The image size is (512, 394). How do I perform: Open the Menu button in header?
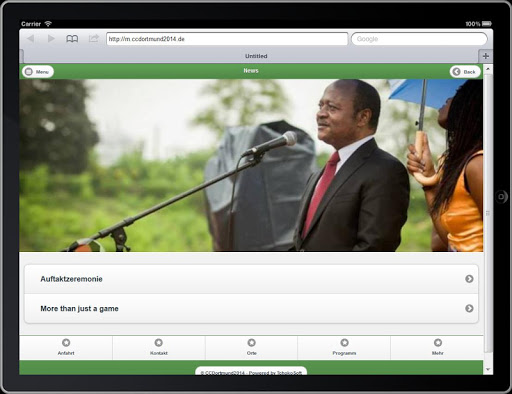38,72
